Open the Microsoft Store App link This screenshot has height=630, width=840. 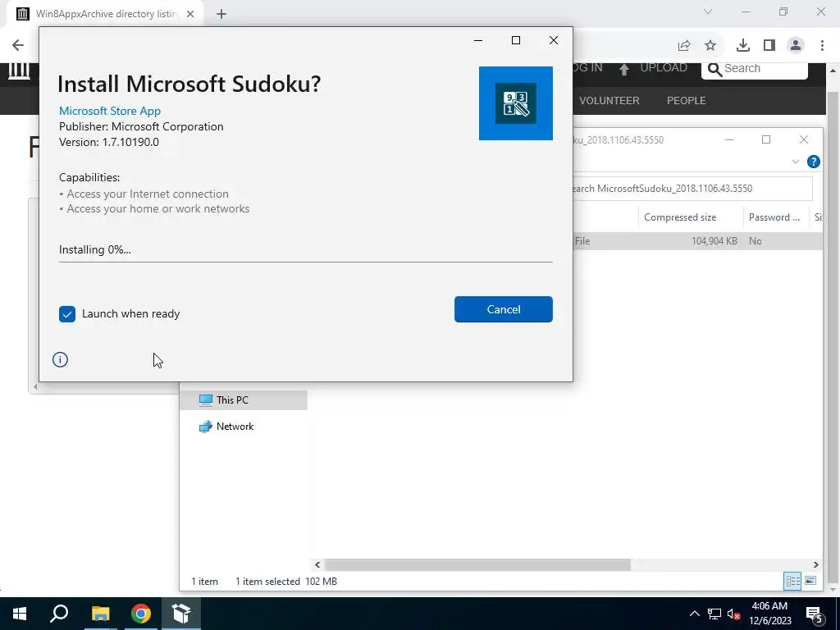[x=110, y=111]
